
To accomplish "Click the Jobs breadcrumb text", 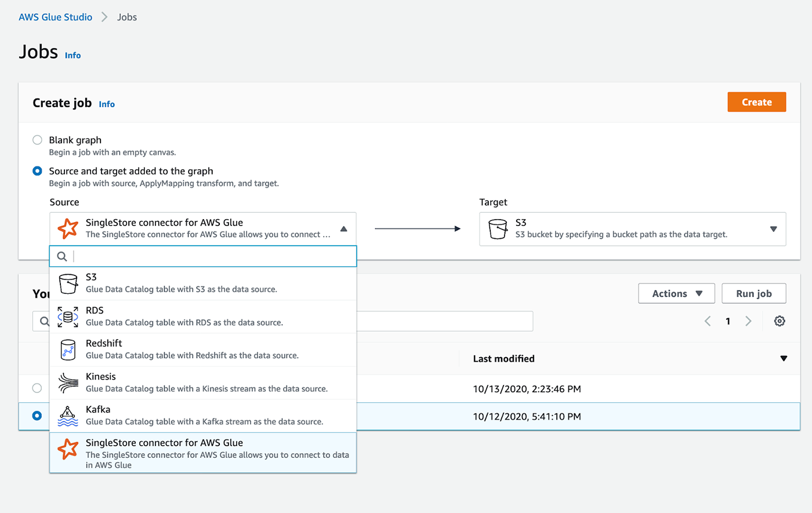I will coord(127,17).
